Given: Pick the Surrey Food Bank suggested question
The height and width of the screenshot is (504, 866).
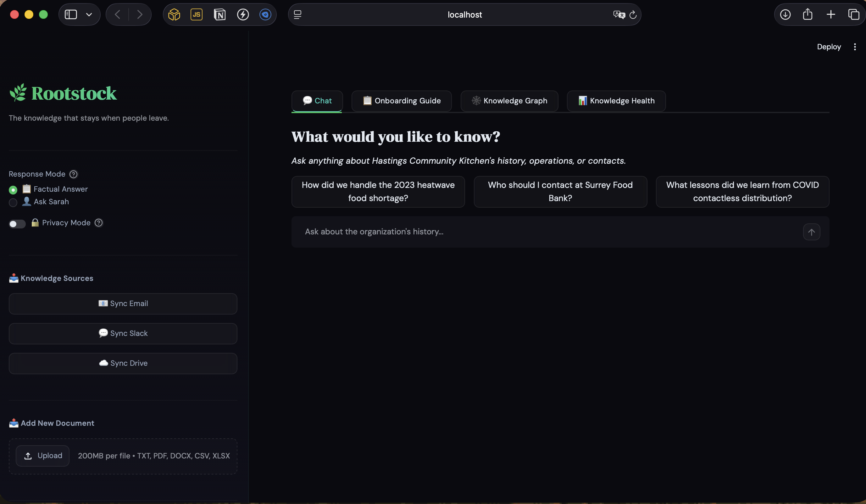Looking at the screenshot, I should coord(560,192).
